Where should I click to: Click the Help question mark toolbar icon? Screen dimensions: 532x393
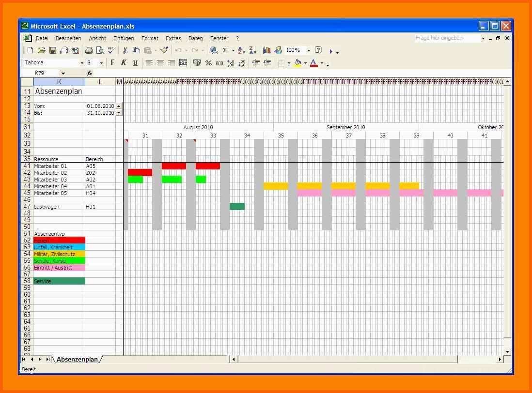pos(318,50)
